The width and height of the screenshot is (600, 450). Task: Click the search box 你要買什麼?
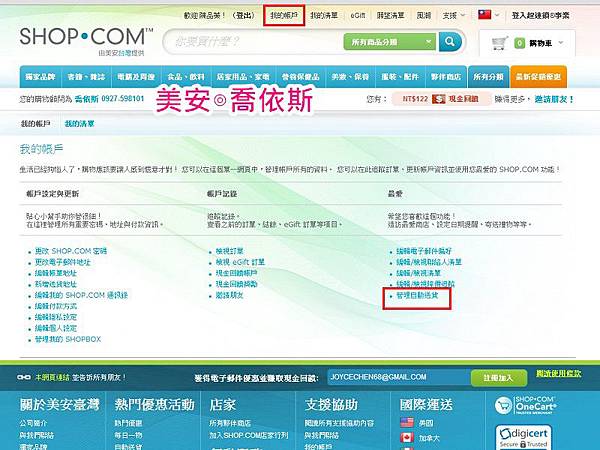253,41
